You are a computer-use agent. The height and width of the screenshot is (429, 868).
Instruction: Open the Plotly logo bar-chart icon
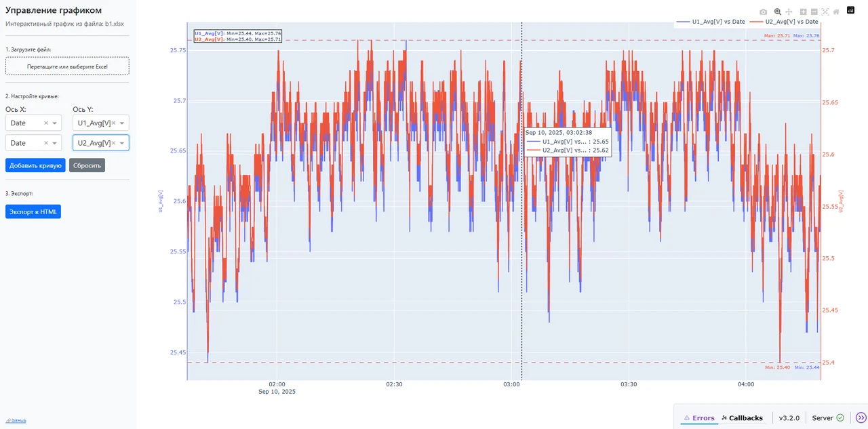coord(851,11)
